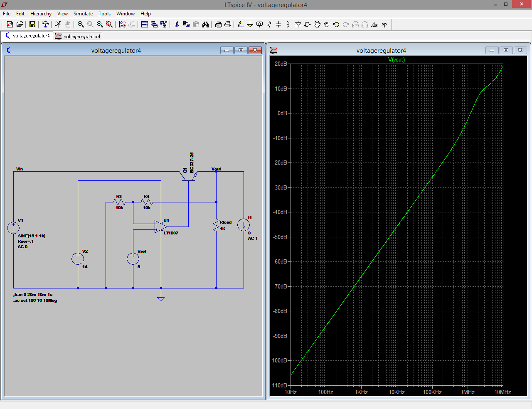
Task: Click the Copy icon
Action: tap(186, 25)
